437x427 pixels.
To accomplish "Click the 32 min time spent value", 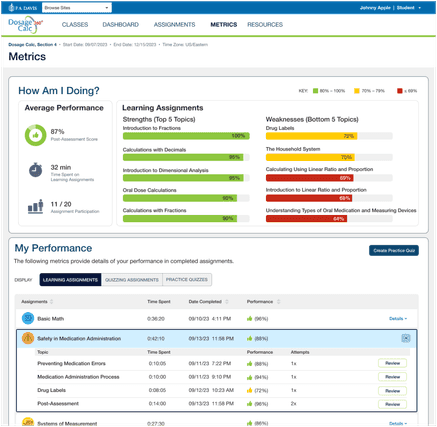I will (61, 167).
